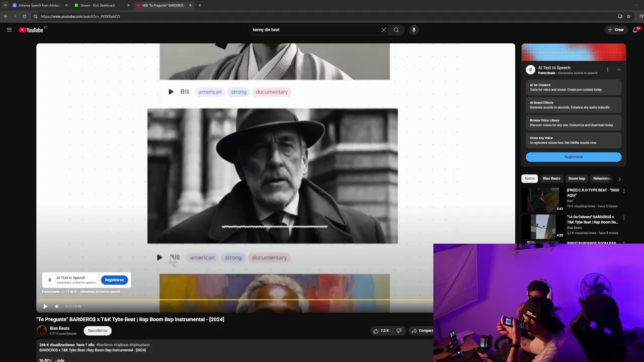Pause sidebar AI Text to Speech ad
Screen dimensions: 644x362
click(530, 70)
